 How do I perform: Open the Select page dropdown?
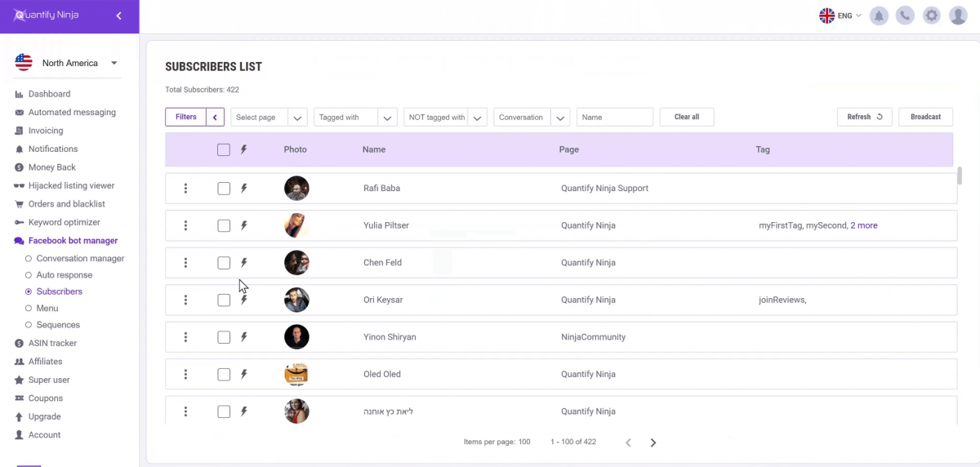(269, 118)
